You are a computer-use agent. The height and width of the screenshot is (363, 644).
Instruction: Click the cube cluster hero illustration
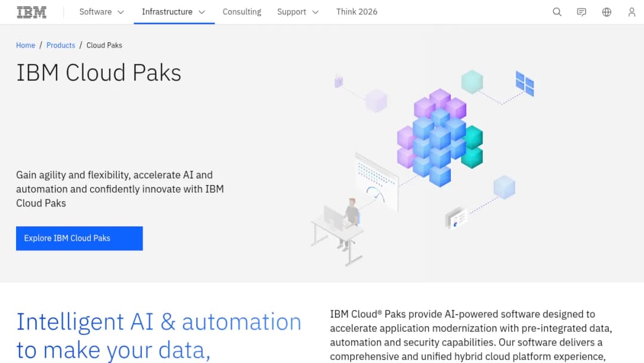[440, 137]
